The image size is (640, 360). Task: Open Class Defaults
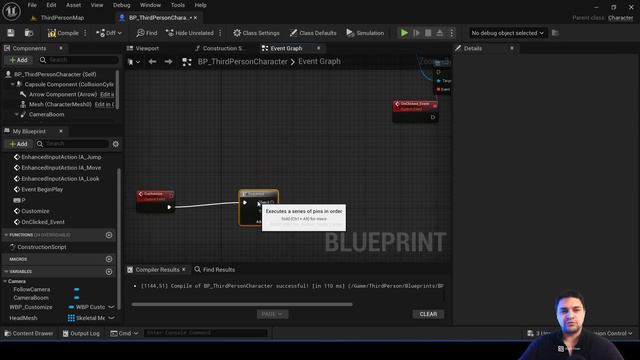click(x=313, y=33)
